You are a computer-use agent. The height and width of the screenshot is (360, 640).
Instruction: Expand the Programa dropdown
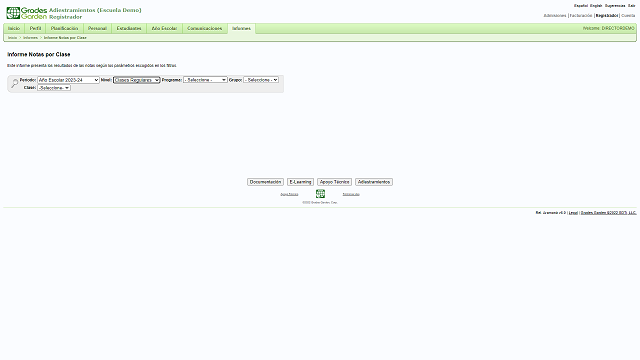click(x=205, y=80)
